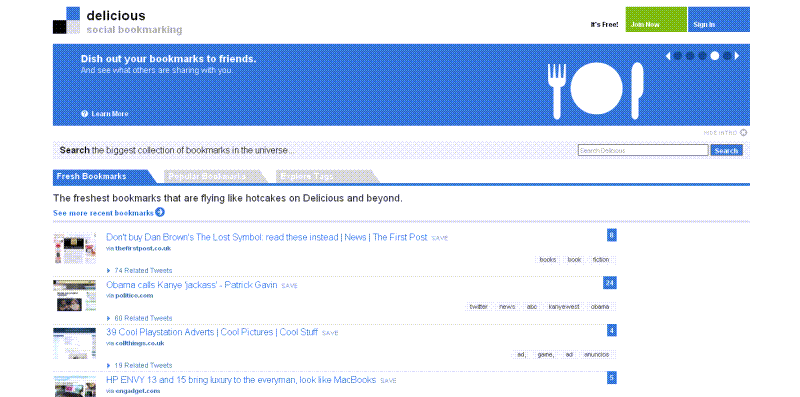Open See more recent bookmarks link
The image size is (800, 397).
click(x=103, y=213)
